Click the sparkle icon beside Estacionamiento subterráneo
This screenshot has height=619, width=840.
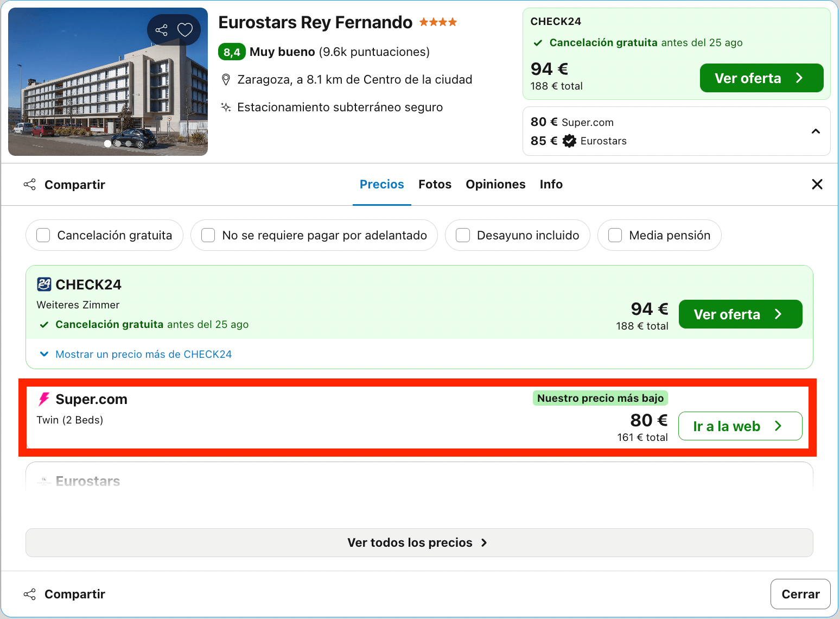[226, 107]
